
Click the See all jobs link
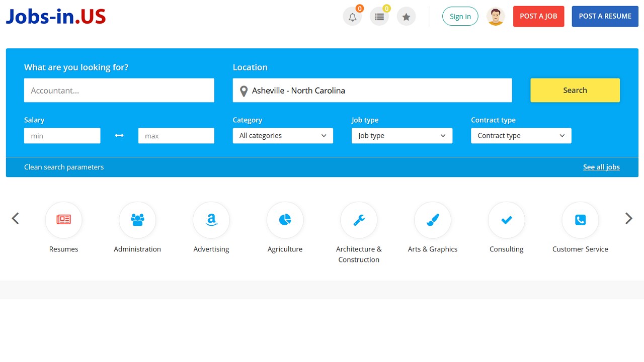pyautogui.click(x=601, y=166)
